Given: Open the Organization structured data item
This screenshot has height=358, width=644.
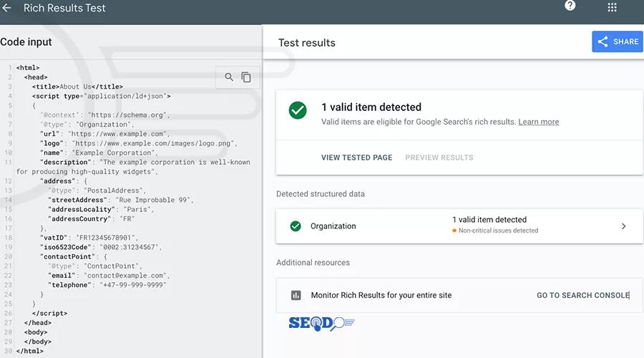Looking at the screenshot, I should (333, 226).
